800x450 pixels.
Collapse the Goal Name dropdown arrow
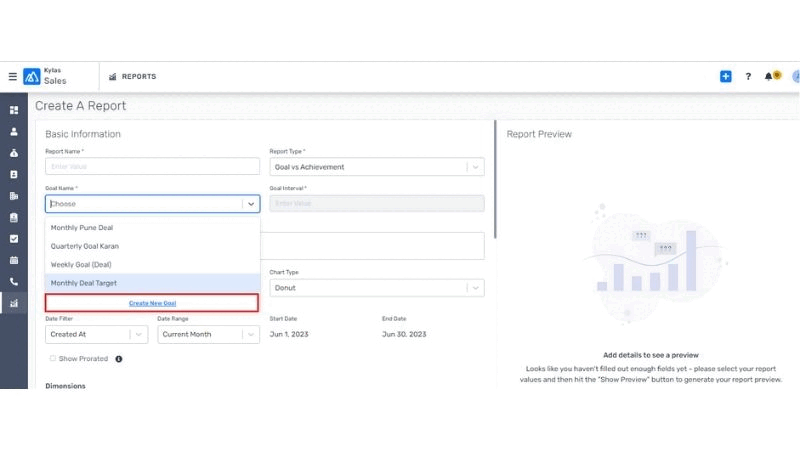[x=251, y=204]
